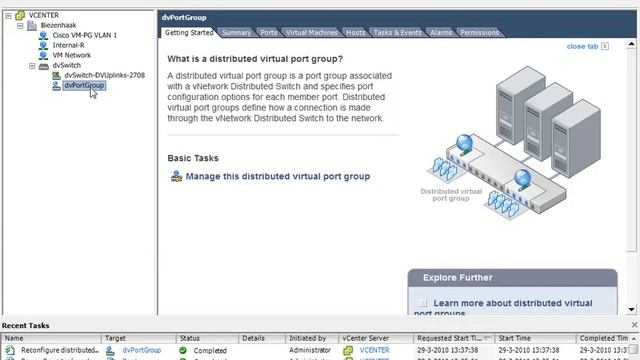Click the dvPortGroup target icon in Recent Tasks
This screenshot has height=360, width=640.
point(110,350)
